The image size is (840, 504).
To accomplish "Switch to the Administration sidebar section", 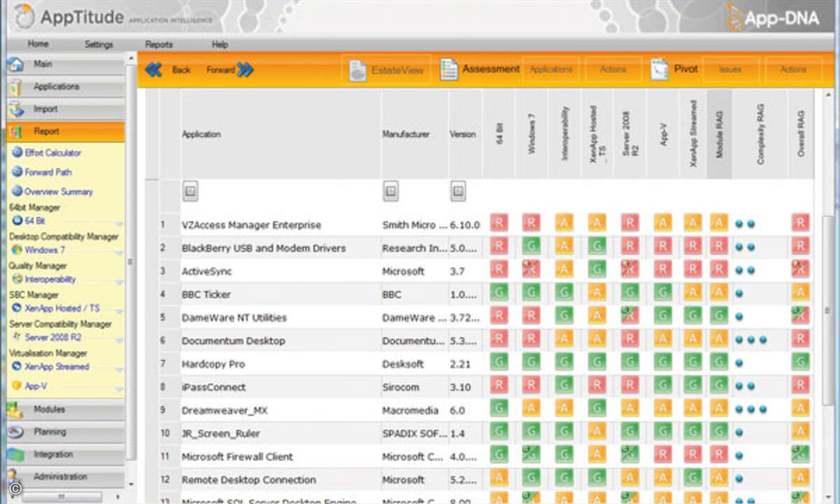I will [x=66, y=477].
